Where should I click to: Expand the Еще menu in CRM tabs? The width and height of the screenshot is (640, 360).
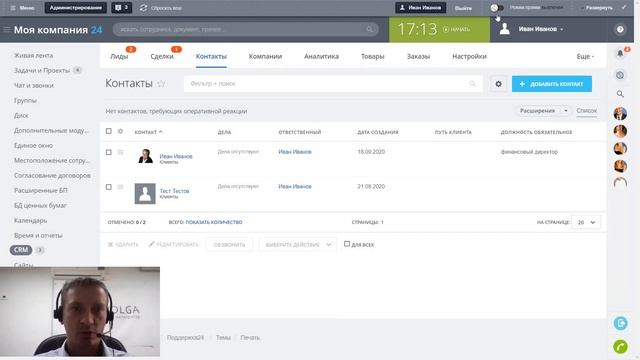[585, 56]
